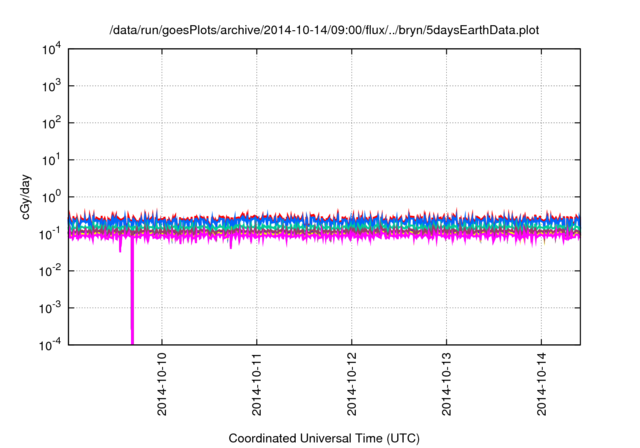Click the 2014-10-11 date tick label
640x448 pixels.
[x=257, y=385]
